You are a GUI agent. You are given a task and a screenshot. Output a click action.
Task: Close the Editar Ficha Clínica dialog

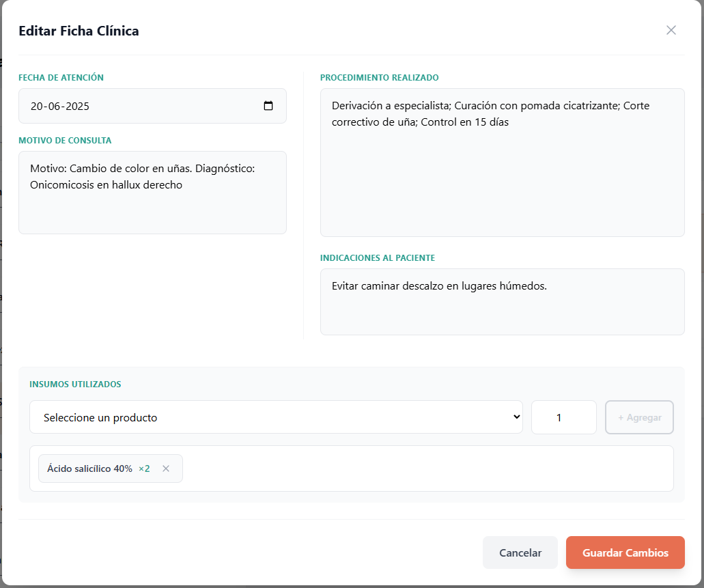point(671,30)
